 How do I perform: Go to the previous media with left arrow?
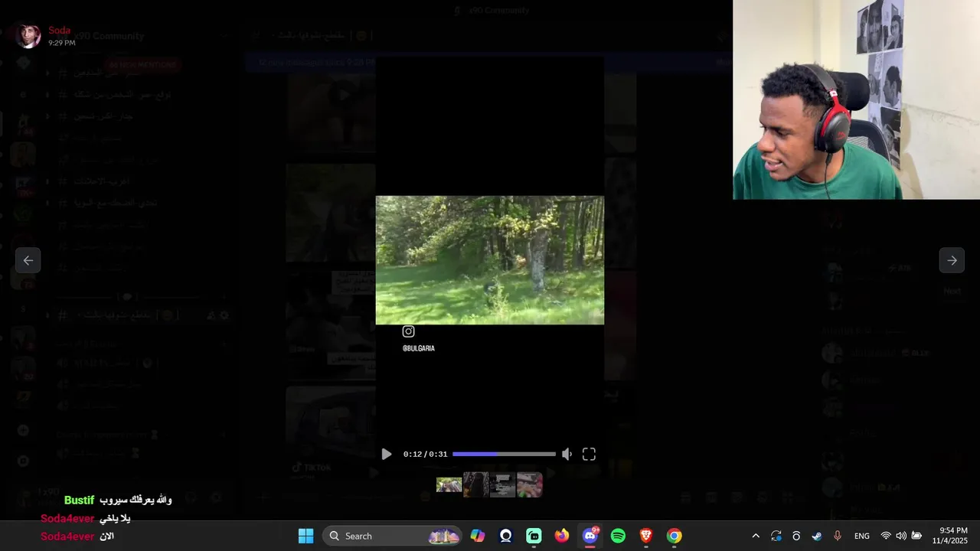28,260
